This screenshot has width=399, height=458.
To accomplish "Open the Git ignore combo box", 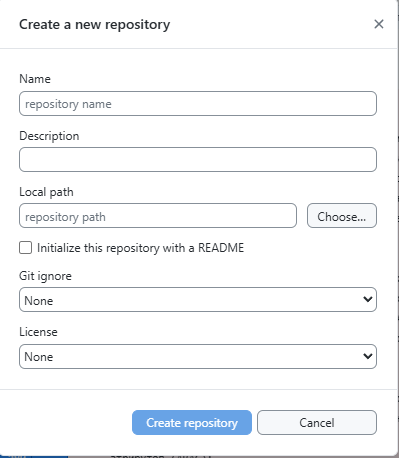I will 198,300.
